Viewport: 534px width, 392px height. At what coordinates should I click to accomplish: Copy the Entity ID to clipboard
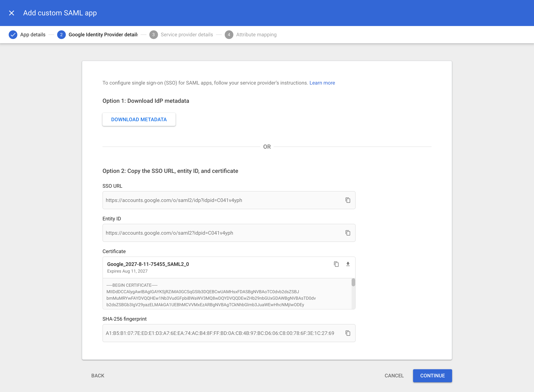pyautogui.click(x=348, y=233)
